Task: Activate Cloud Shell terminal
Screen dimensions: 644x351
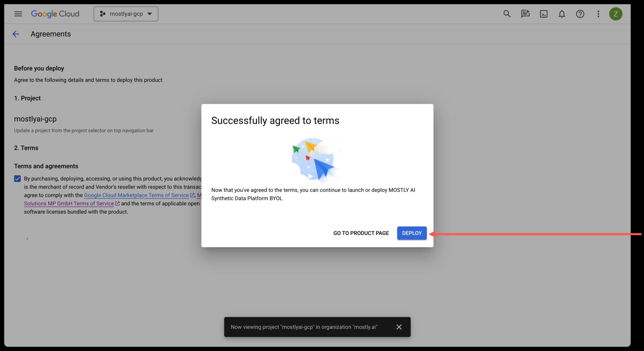Action: click(x=544, y=14)
